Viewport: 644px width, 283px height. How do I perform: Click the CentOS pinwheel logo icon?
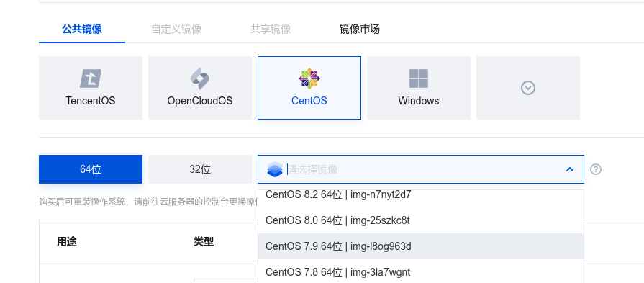[x=309, y=78]
